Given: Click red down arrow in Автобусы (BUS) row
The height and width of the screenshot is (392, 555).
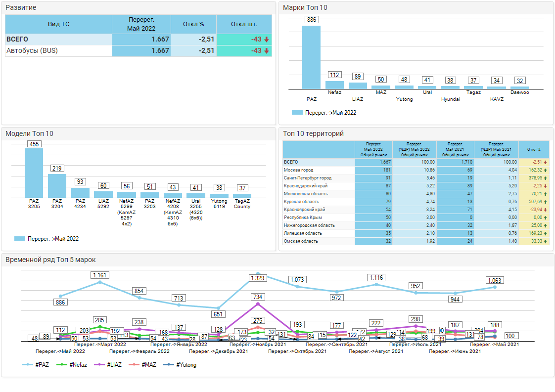Looking at the screenshot, I should tap(266, 51).
